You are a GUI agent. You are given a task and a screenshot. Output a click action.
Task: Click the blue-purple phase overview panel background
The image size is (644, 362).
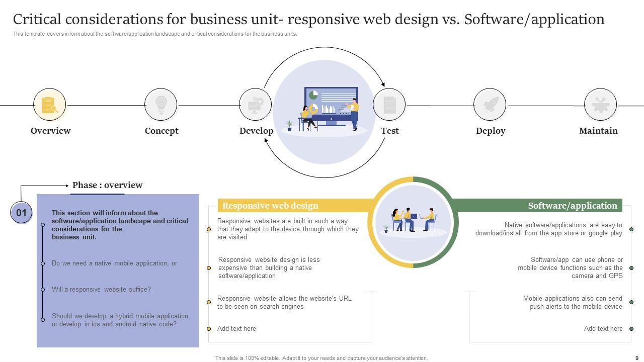point(118,337)
